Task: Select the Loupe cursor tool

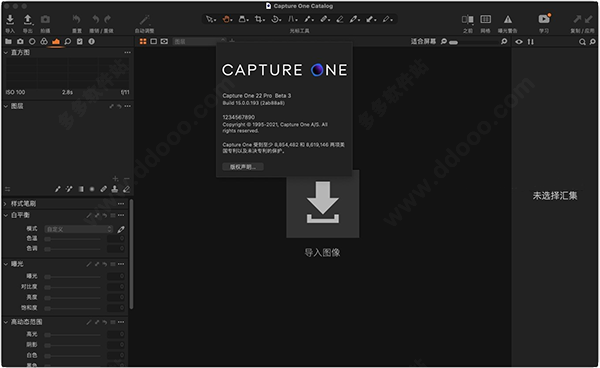Action: click(243, 19)
